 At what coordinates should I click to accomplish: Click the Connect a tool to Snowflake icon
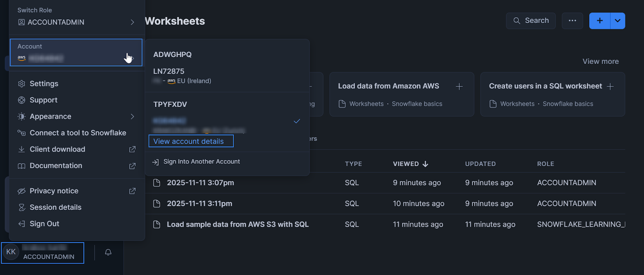click(22, 133)
